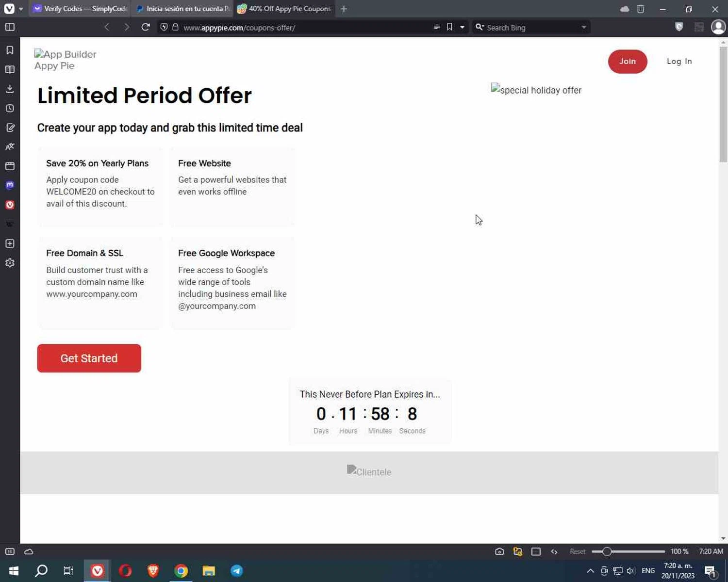This screenshot has height=582, width=728.
Task: Expand the address bar history dropdown arrow
Action: tap(462, 28)
